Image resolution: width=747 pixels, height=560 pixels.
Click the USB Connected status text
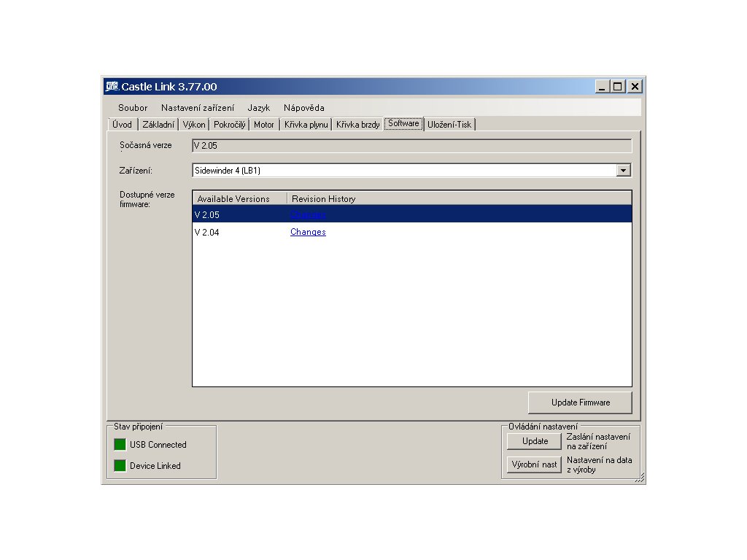click(x=158, y=444)
